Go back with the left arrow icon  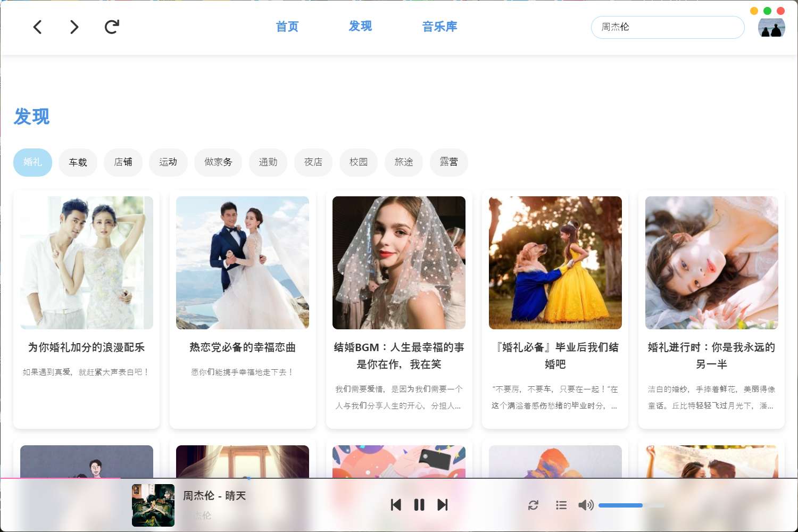pos(37,27)
